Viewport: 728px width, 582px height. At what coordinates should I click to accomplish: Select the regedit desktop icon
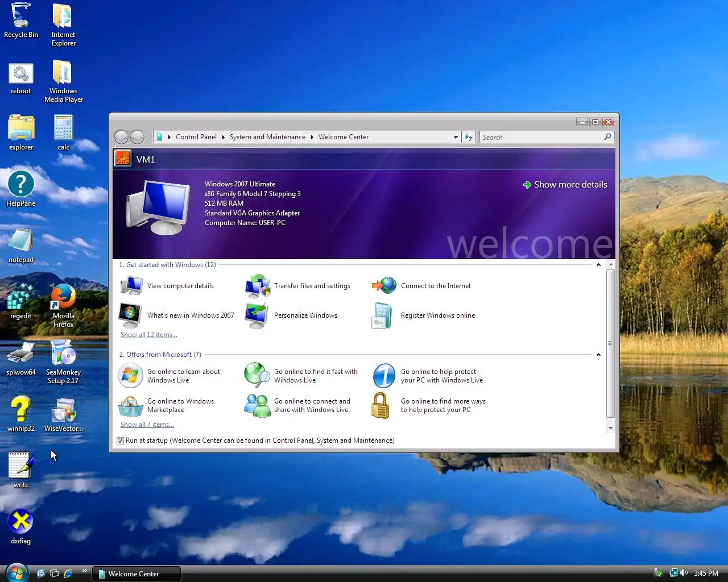(21, 302)
